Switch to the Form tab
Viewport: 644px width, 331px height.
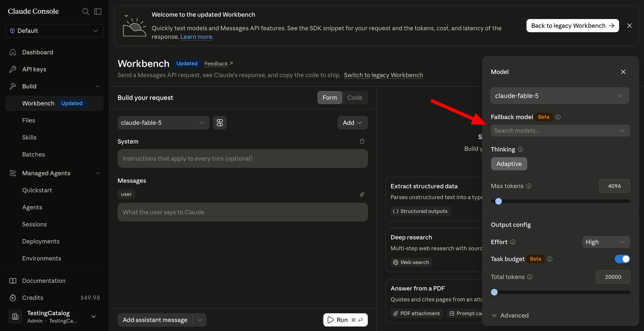(x=330, y=98)
